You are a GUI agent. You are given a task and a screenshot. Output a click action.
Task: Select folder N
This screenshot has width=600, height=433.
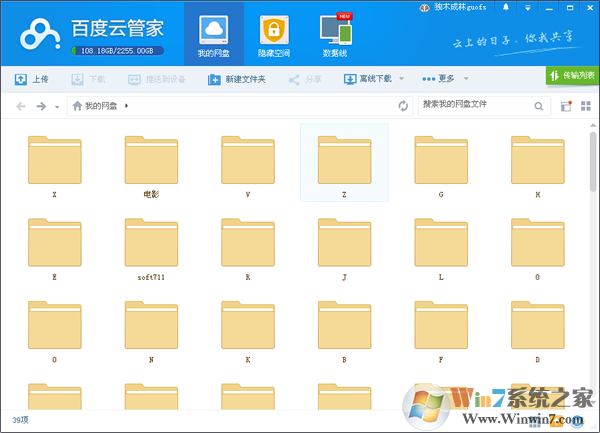click(x=152, y=332)
